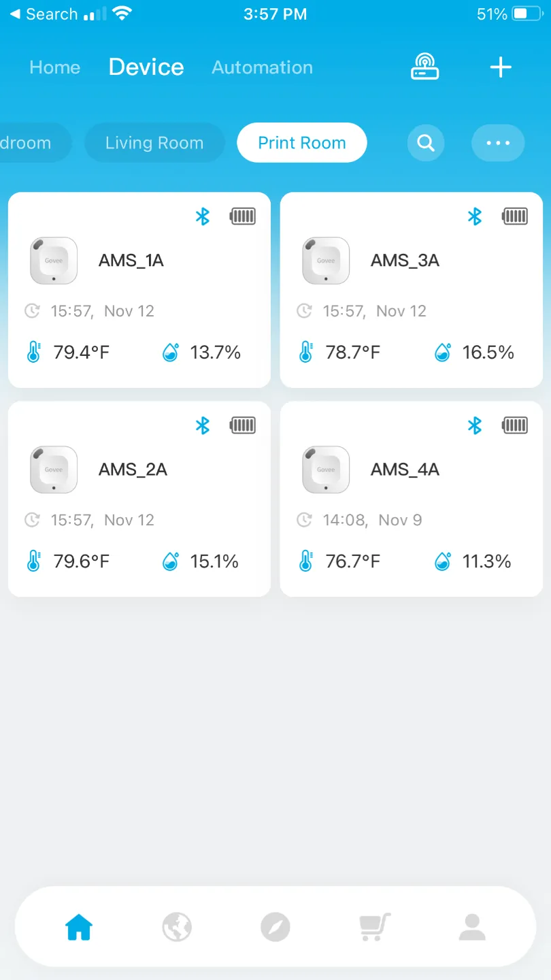
Task: Open the globe community icon
Action: coord(177,927)
